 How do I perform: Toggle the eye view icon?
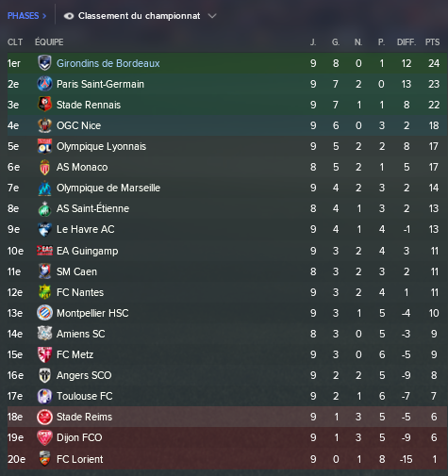(x=69, y=16)
